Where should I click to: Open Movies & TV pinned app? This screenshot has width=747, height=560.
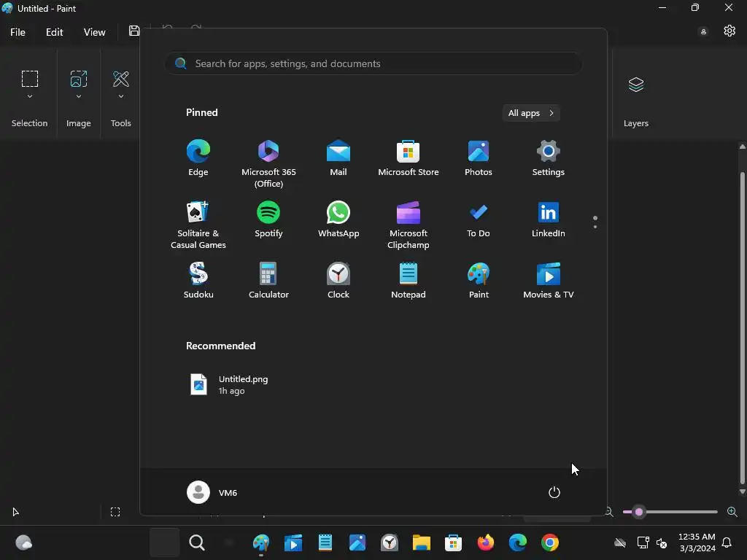point(549,281)
